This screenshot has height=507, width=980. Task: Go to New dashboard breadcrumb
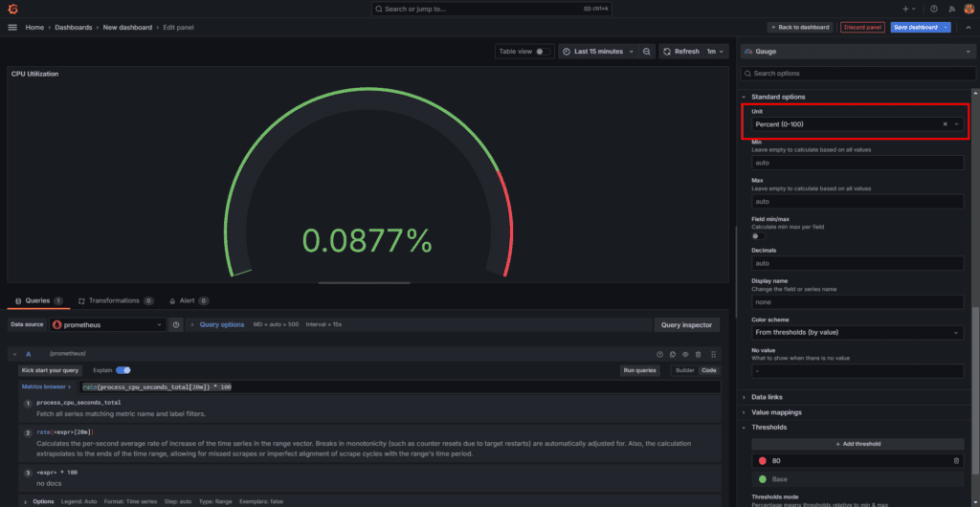point(127,28)
